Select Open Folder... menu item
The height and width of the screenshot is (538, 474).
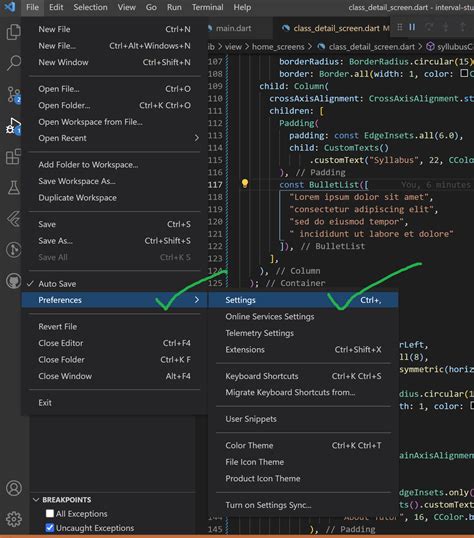[115, 105]
